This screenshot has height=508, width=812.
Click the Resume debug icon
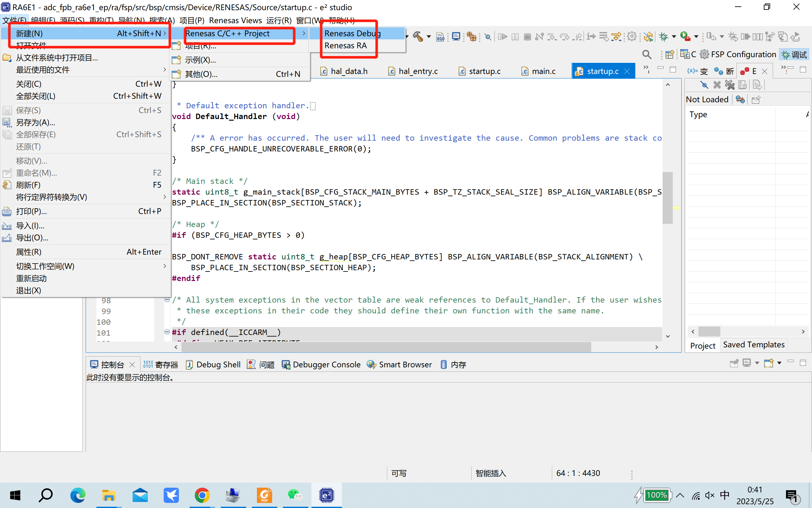tap(502, 36)
